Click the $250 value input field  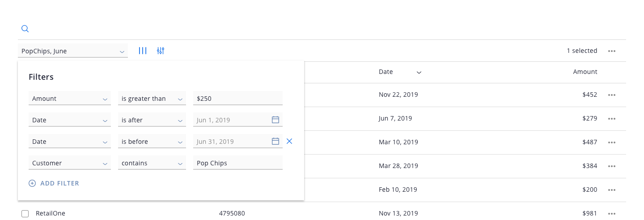pos(238,99)
